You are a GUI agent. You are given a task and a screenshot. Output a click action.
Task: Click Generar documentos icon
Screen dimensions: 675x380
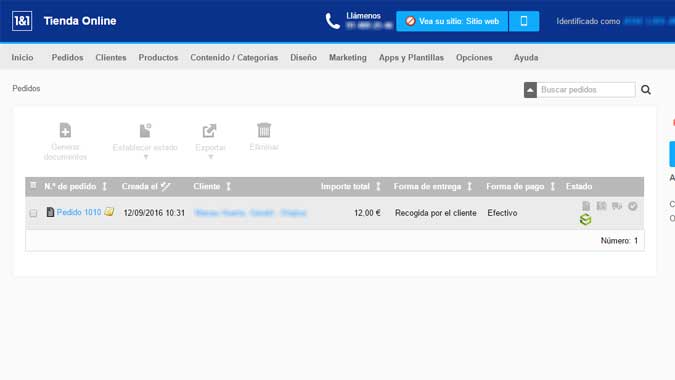coord(65,130)
